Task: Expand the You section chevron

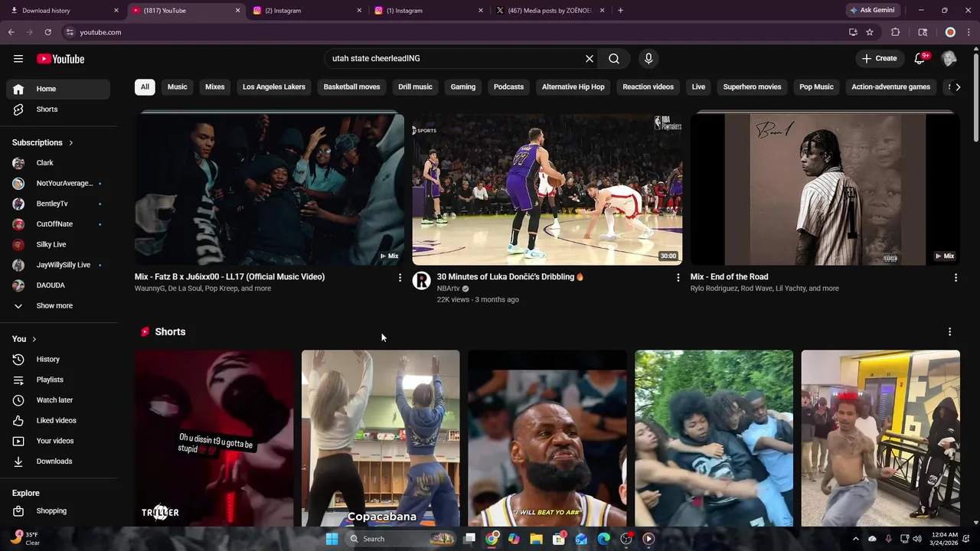Action: point(34,339)
